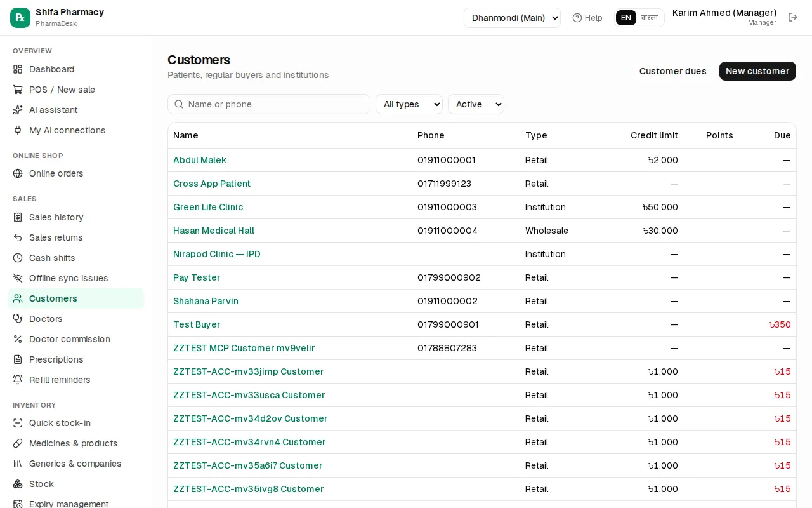Click the New customer button

click(757, 71)
